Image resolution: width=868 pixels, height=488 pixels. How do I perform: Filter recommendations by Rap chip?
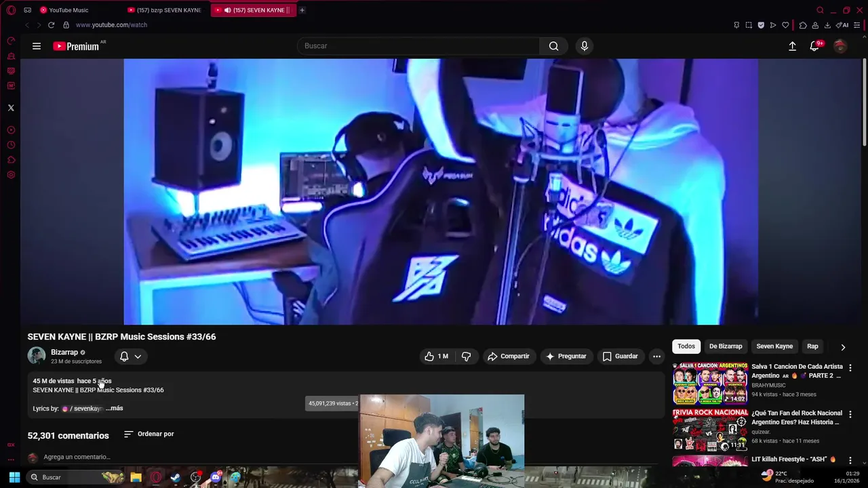(812, 346)
